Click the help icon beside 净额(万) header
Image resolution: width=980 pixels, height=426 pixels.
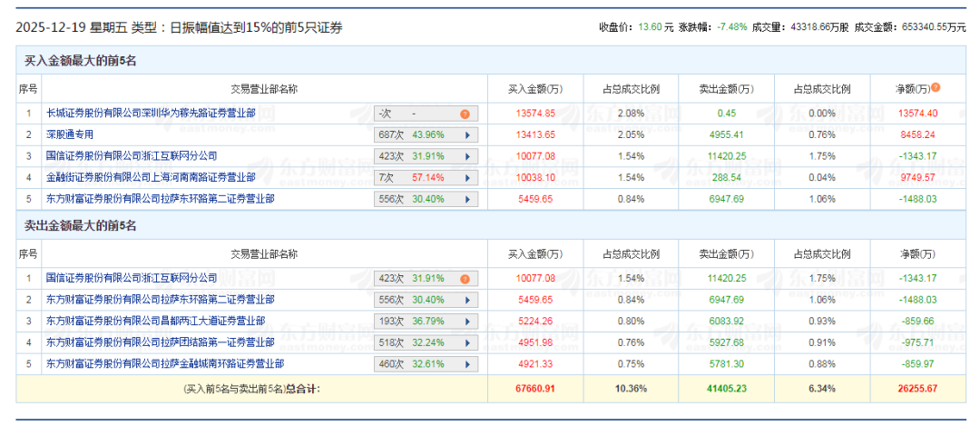(x=936, y=88)
